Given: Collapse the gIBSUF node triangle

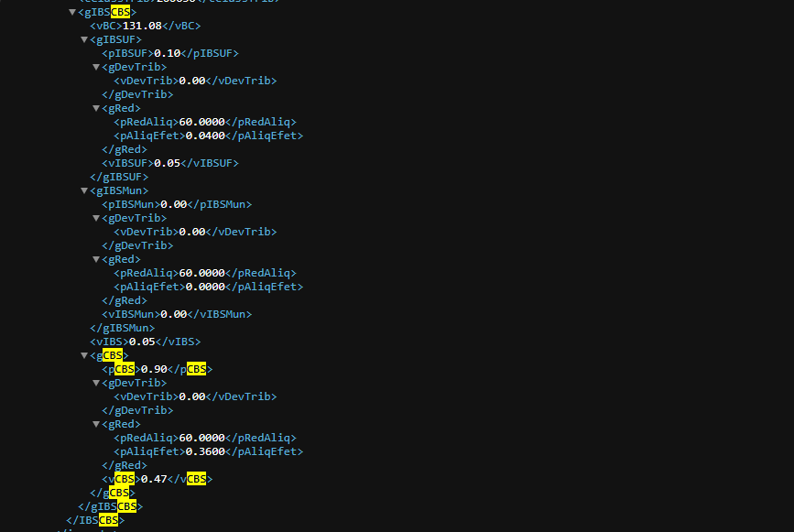Looking at the screenshot, I should [x=84, y=39].
